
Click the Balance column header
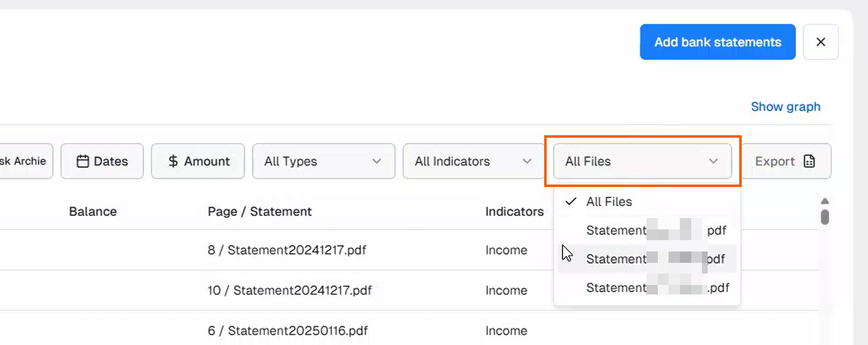pos(93,212)
